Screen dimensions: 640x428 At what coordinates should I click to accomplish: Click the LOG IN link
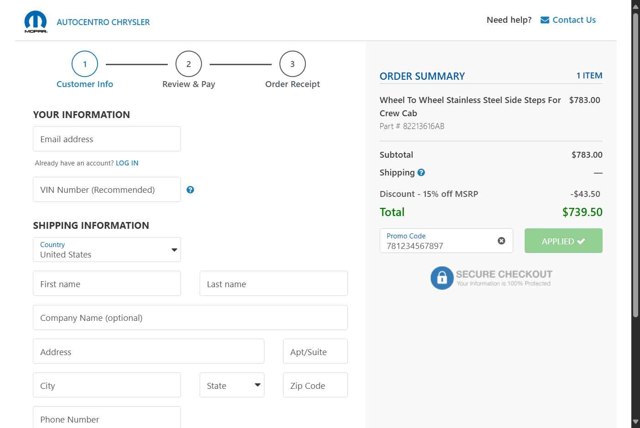tap(127, 163)
